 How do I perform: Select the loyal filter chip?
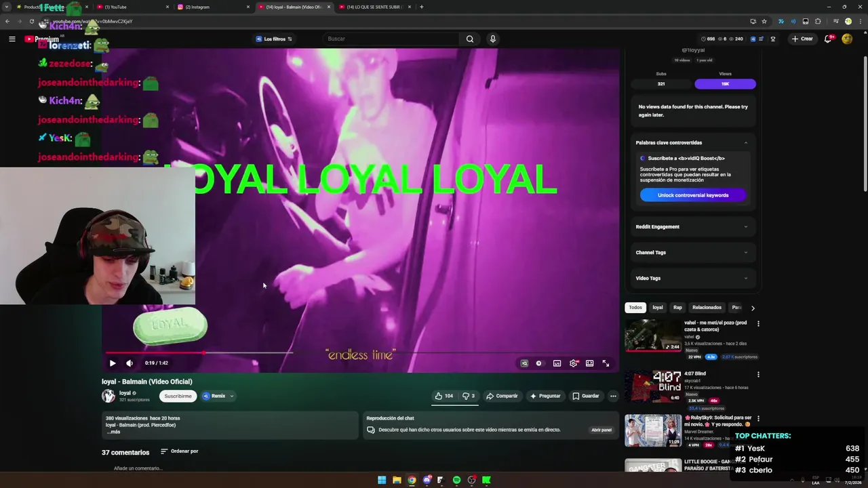(657, 307)
